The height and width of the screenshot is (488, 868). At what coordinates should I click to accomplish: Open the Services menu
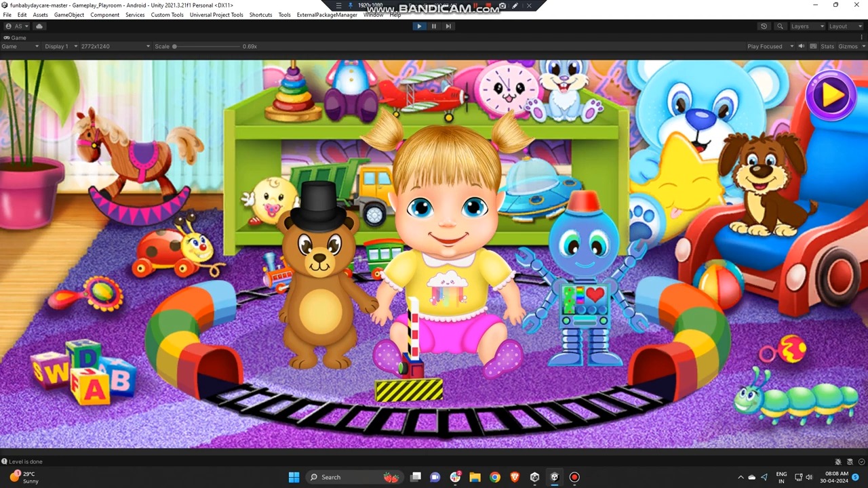click(135, 15)
